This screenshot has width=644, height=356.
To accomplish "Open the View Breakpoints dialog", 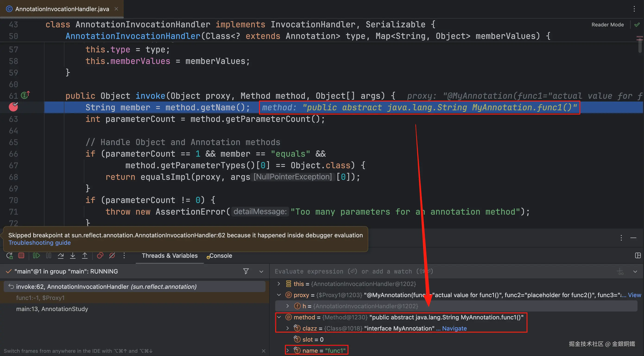I will pos(100,255).
